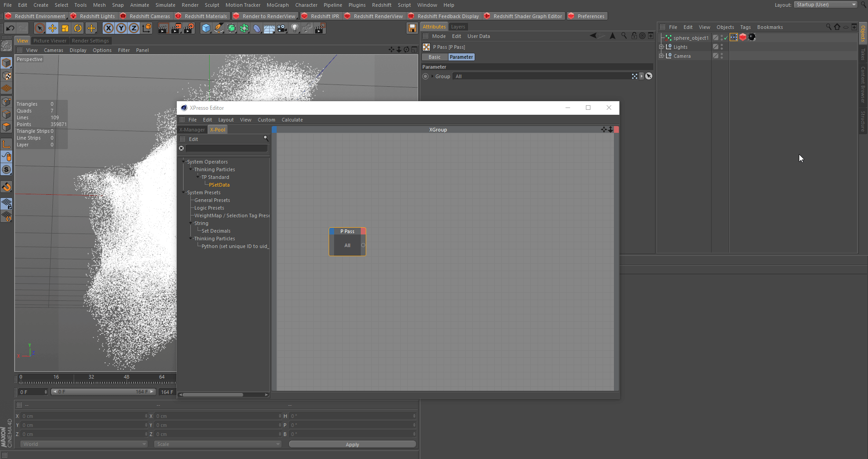The image size is (868, 459).
Task: Switch to Picture Viewer tab
Action: point(50,41)
